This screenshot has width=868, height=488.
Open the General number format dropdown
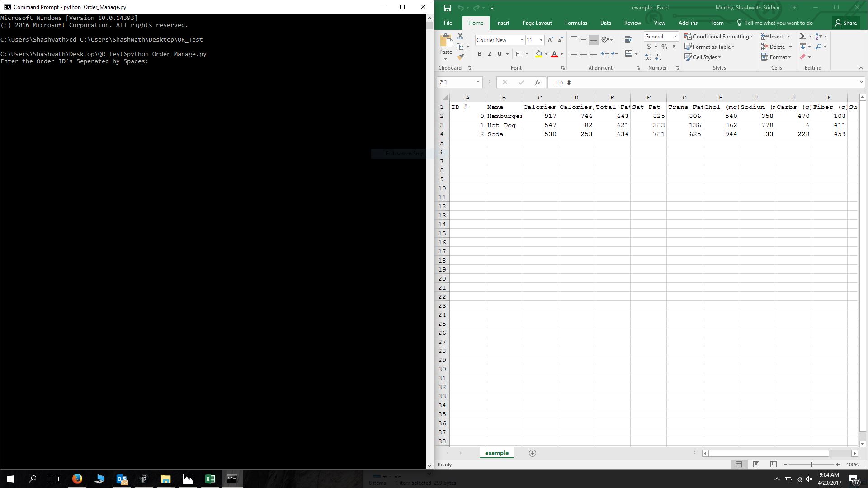click(675, 37)
